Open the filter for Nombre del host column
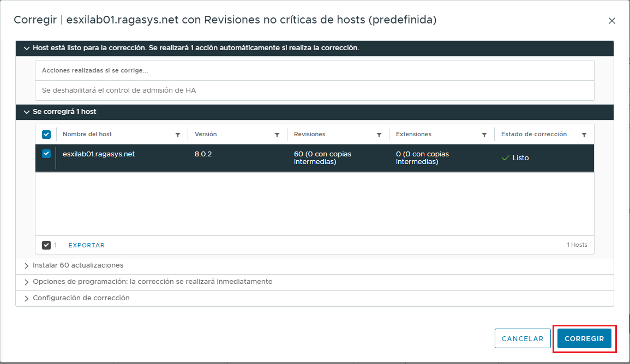Viewport: 630px width, 364px height. click(x=177, y=134)
